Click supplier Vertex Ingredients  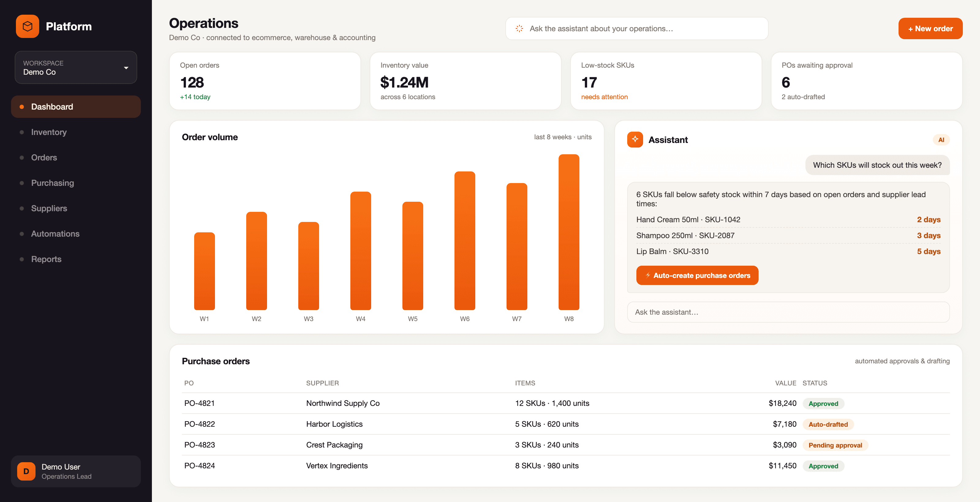click(x=337, y=466)
